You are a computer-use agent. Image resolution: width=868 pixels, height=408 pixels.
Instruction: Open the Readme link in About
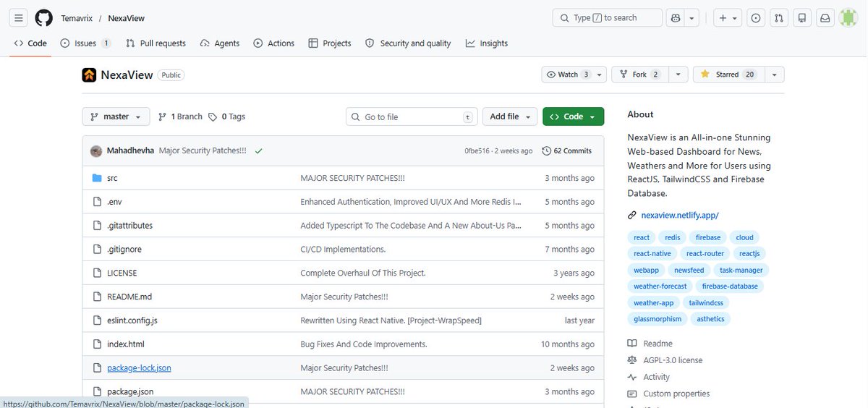[x=658, y=344]
